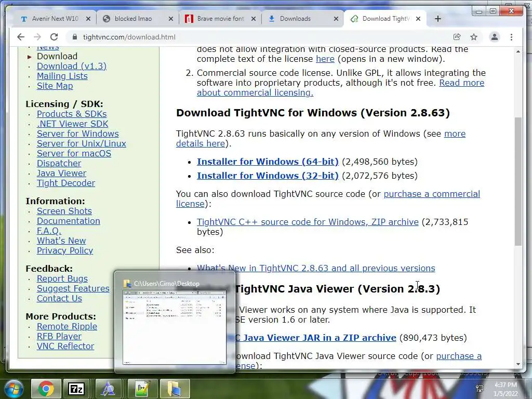The image size is (532, 399).
Task: Open Java Viewer sidebar link
Action: point(61,173)
